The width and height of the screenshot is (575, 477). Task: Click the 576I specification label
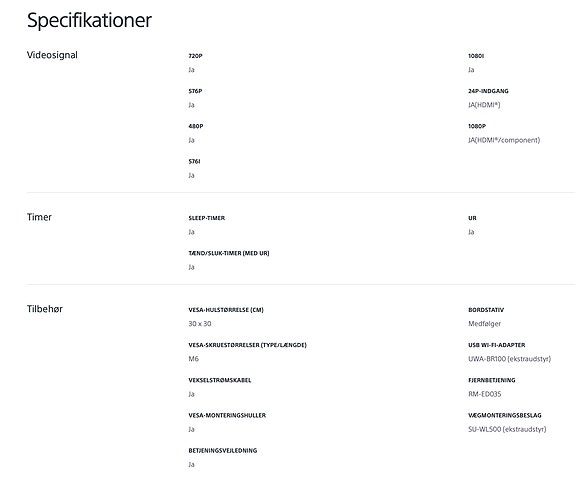pyautogui.click(x=194, y=161)
